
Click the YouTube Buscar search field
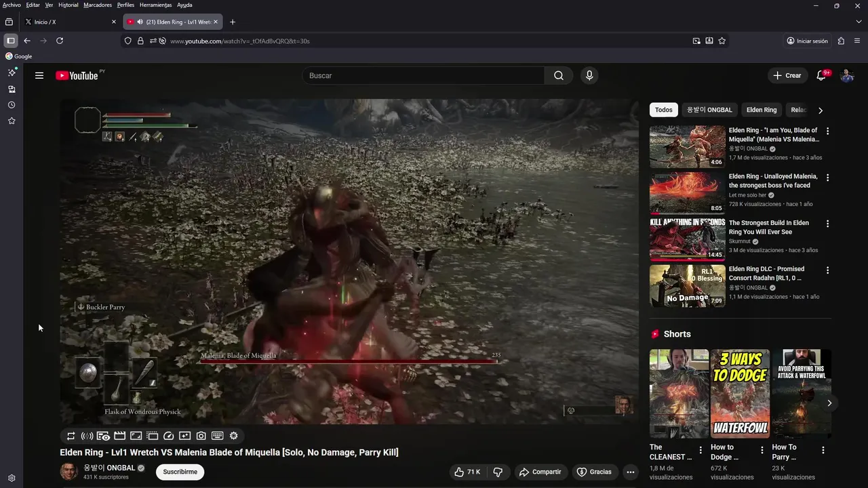[x=423, y=75]
